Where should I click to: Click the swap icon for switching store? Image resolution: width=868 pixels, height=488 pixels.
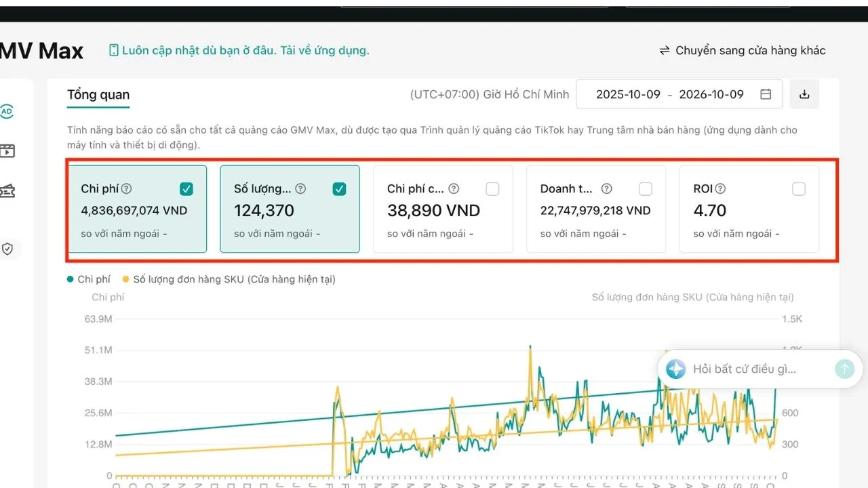tap(665, 51)
